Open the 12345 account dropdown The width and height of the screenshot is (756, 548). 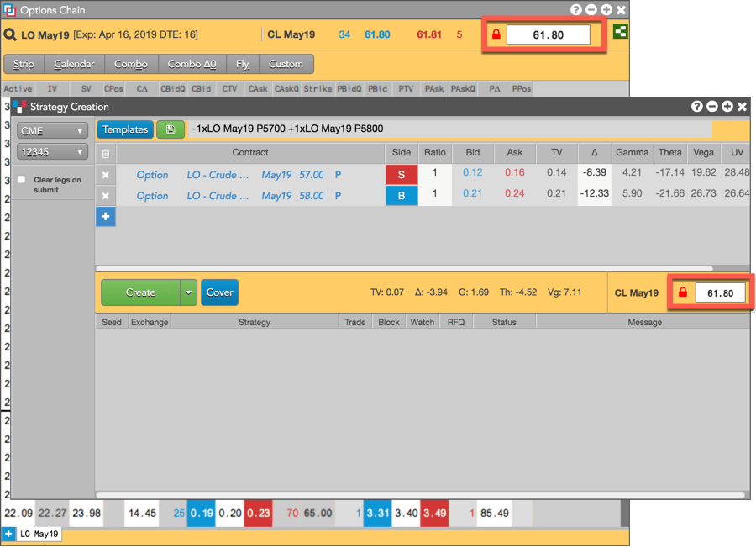(53, 152)
